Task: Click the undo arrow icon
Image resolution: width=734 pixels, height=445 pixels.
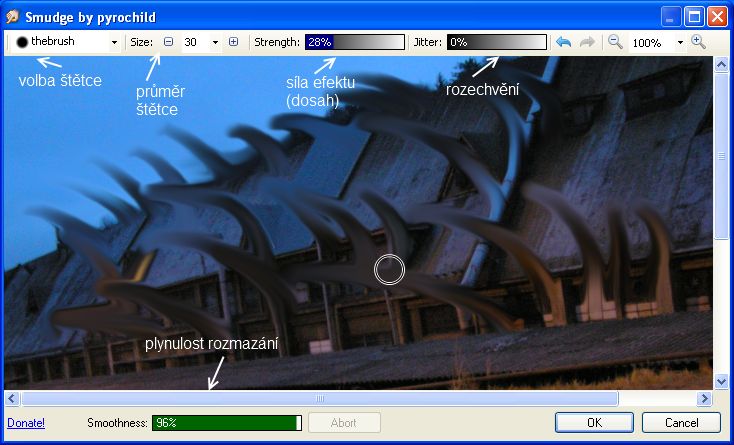Action: click(x=565, y=43)
